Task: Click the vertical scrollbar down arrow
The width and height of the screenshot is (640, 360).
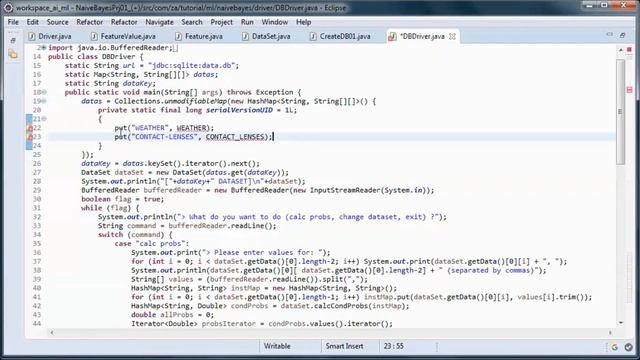Action: (x=621, y=323)
